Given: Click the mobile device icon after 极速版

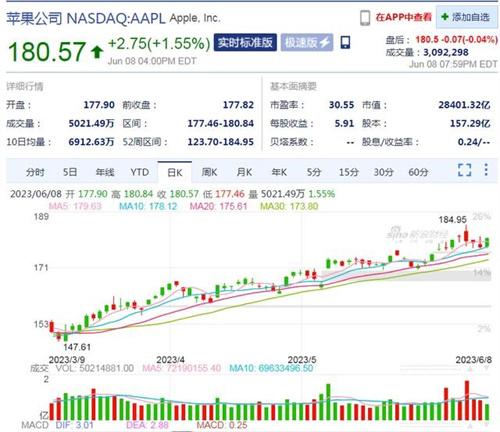Looking at the screenshot, I should tap(345, 42).
